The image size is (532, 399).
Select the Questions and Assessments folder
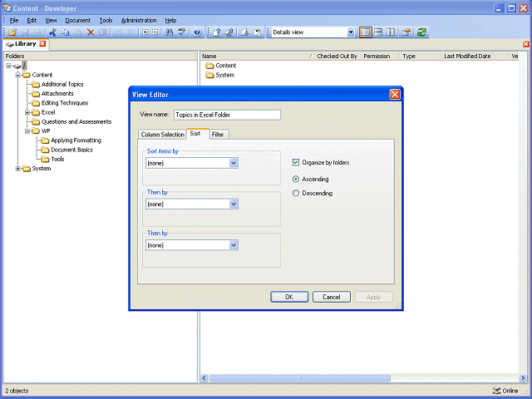coord(76,122)
